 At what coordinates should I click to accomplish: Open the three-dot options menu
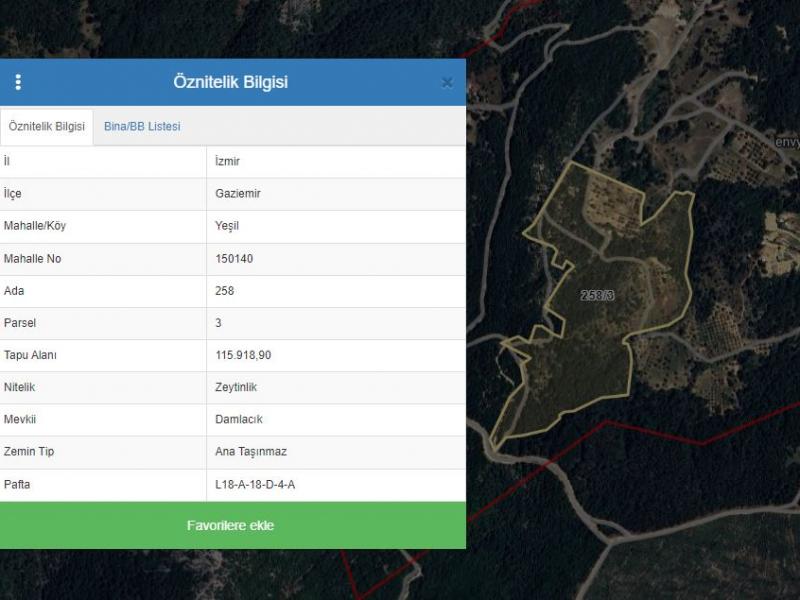18,82
